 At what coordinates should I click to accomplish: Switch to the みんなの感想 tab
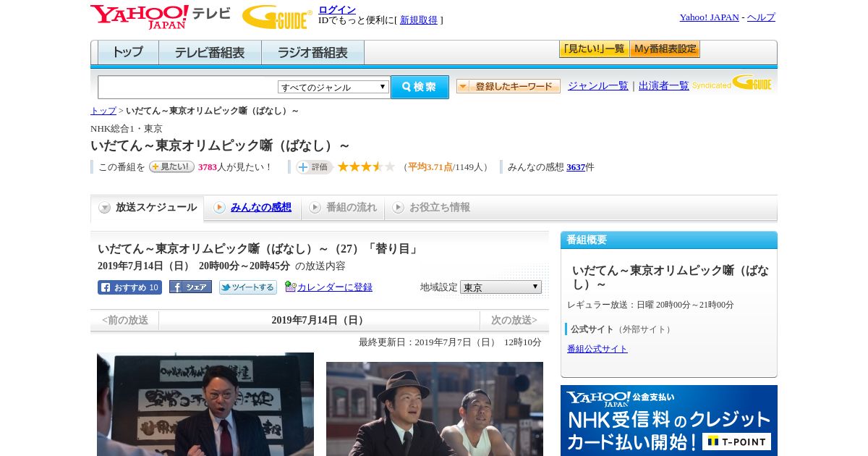click(x=252, y=208)
